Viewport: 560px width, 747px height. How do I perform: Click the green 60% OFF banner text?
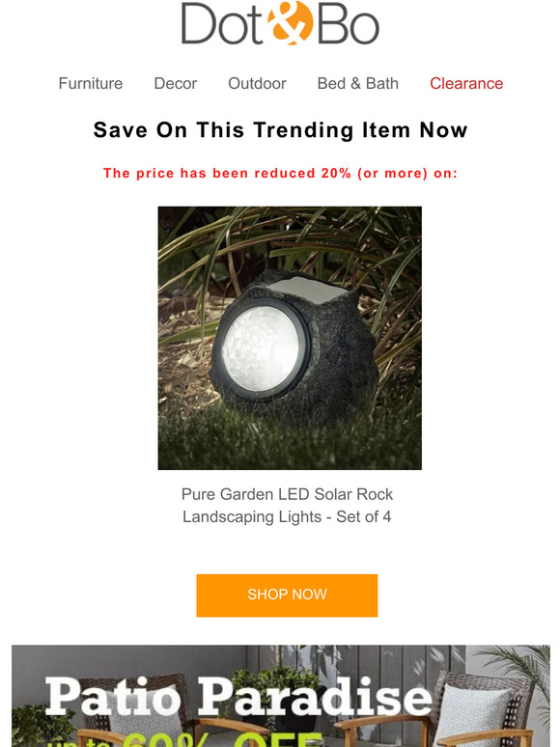click(x=224, y=736)
